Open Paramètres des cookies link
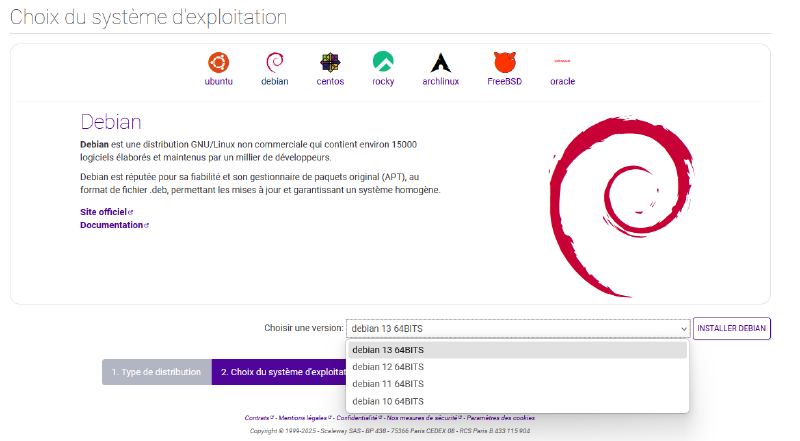Viewport: 800px width, 441px height. click(x=501, y=418)
